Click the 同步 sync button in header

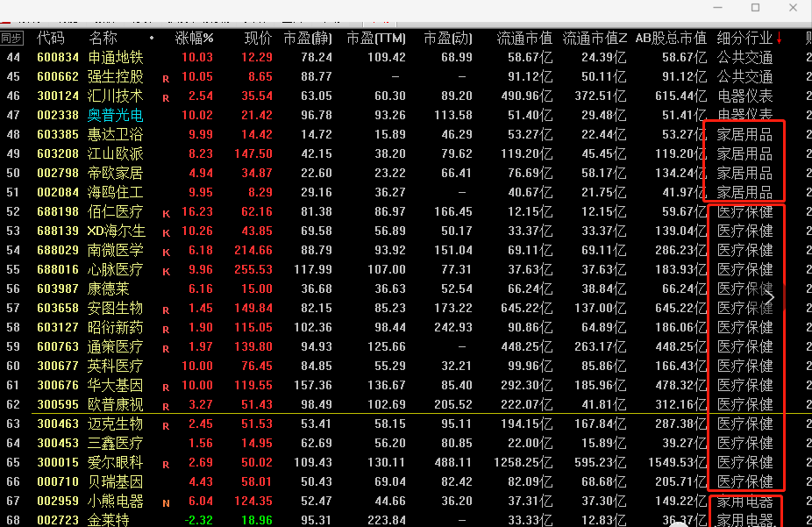click(11, 39)
